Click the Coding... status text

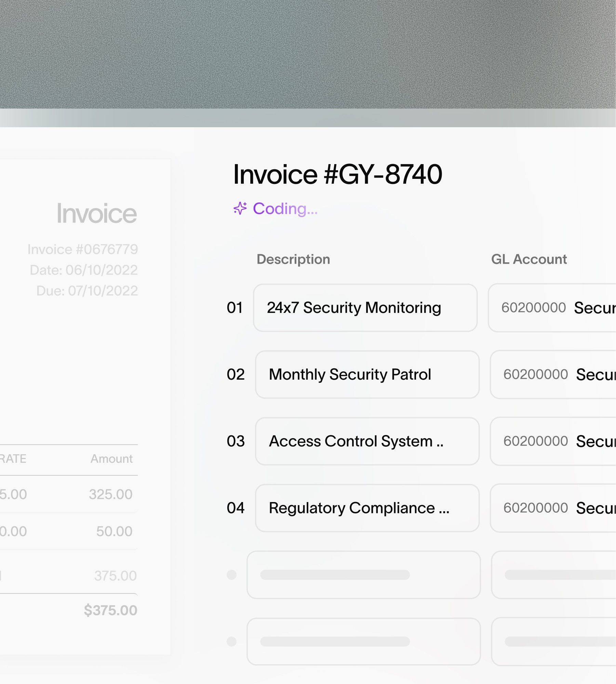pos(285,209)
